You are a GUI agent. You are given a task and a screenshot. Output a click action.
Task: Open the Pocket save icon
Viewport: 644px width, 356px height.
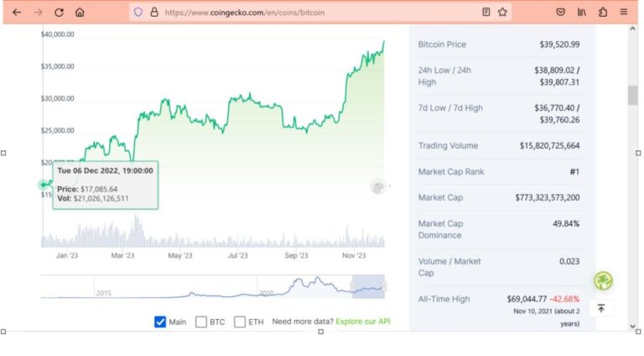click(x=561, y=13)
